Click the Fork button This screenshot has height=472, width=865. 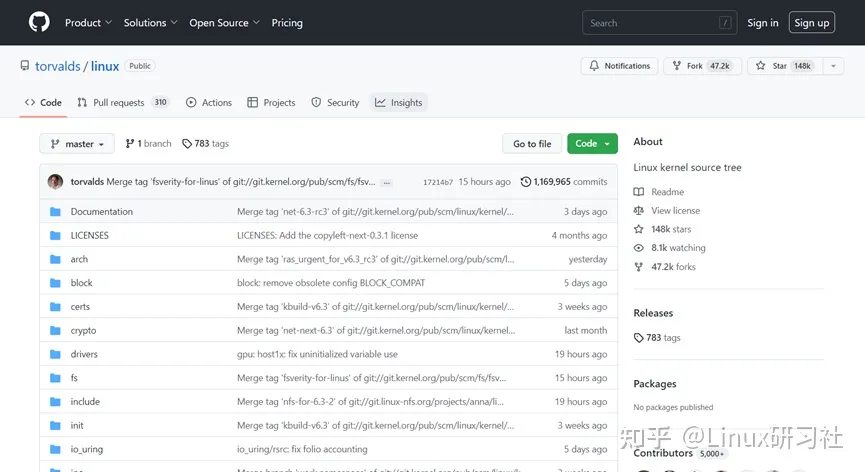pos(702,66)
